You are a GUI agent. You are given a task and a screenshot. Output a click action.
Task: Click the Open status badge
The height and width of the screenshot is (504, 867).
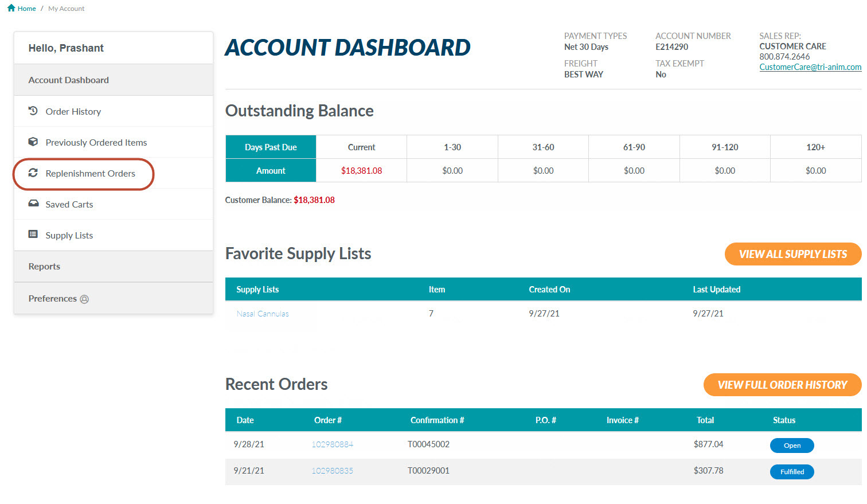[791, 446]
